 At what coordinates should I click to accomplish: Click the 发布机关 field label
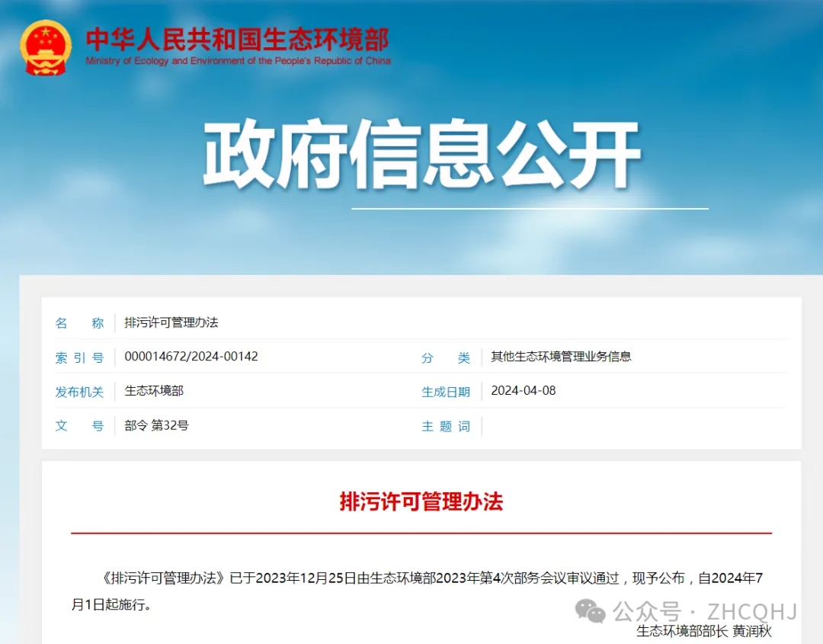point(79,392)
